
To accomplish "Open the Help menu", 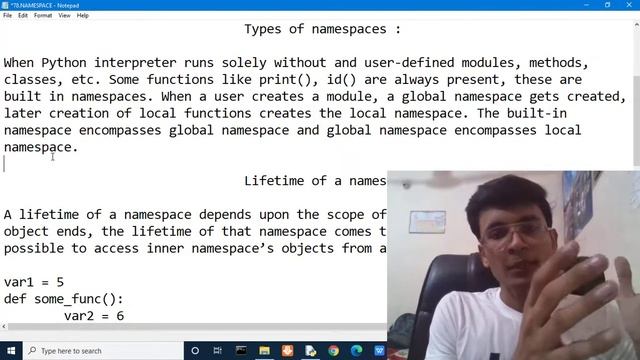I will [x=82, y=16].
